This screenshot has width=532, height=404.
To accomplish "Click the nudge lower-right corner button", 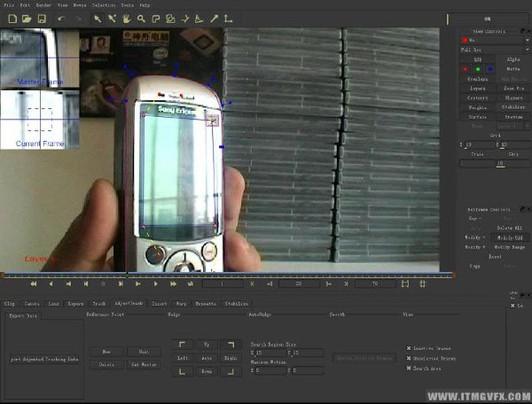I will pos(231,371).
